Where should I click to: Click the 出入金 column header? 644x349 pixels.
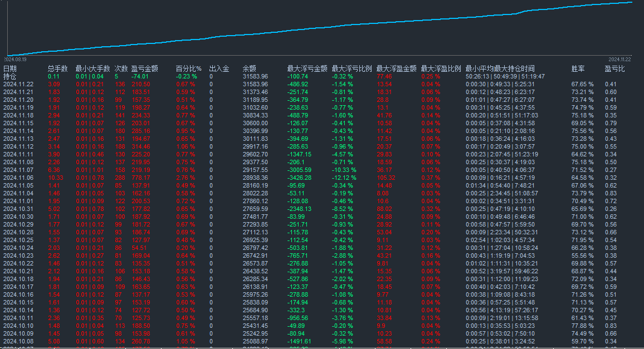[x=219, y=68]
